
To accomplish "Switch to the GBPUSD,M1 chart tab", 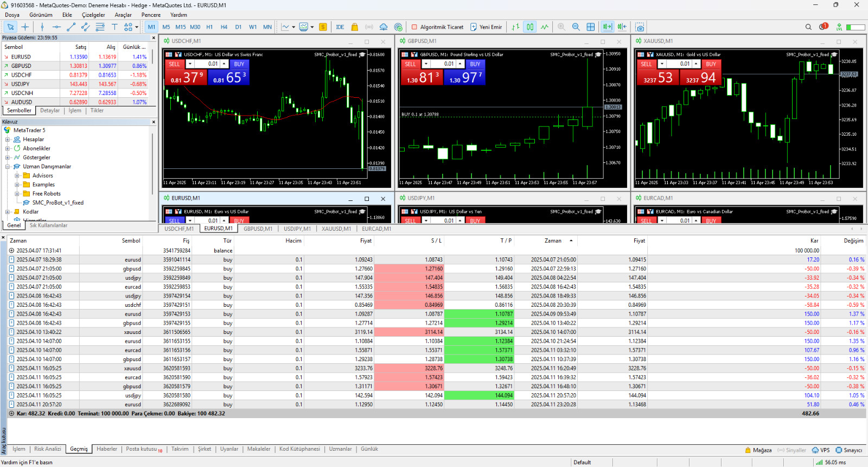I will (x=258, y=229).
